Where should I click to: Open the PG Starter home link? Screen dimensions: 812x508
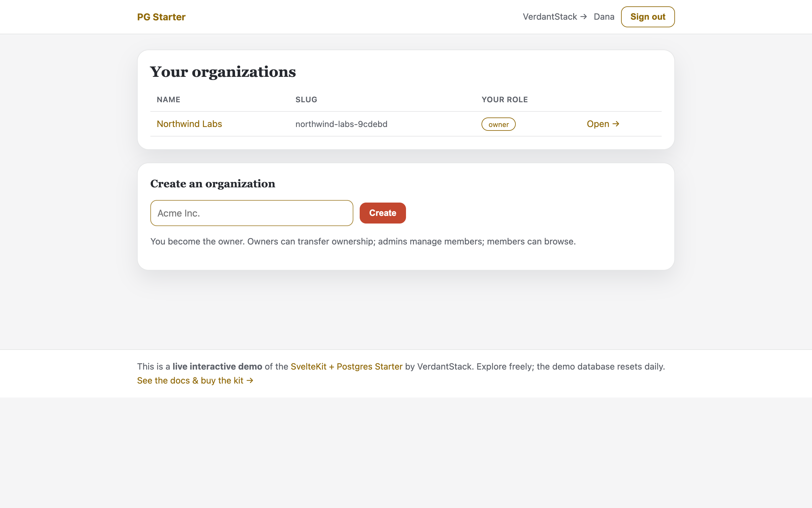pos(161,17)
